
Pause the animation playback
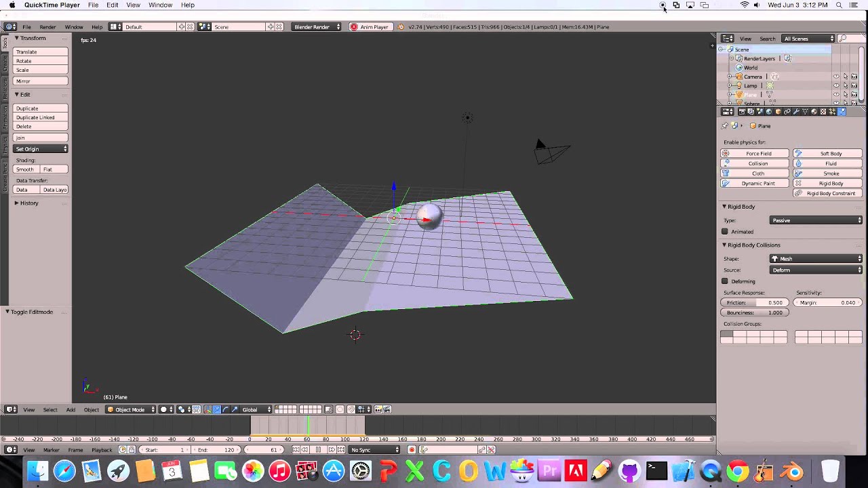point(318,450)
